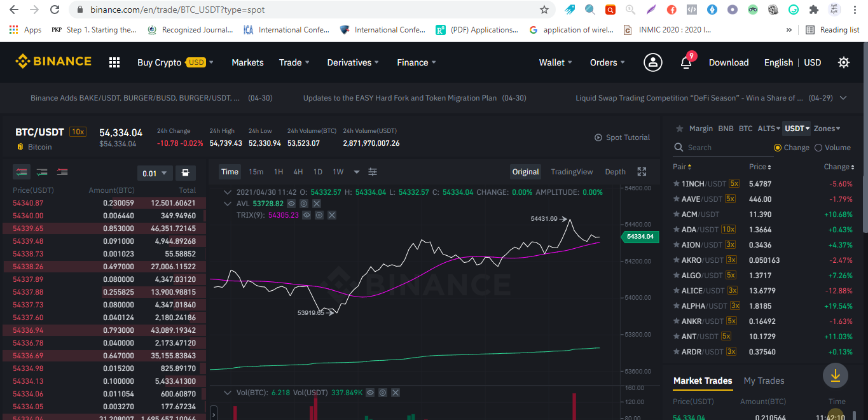Switch to My Trades tab
This screenshot has height=420, width=868.
[x=764, y=381]
